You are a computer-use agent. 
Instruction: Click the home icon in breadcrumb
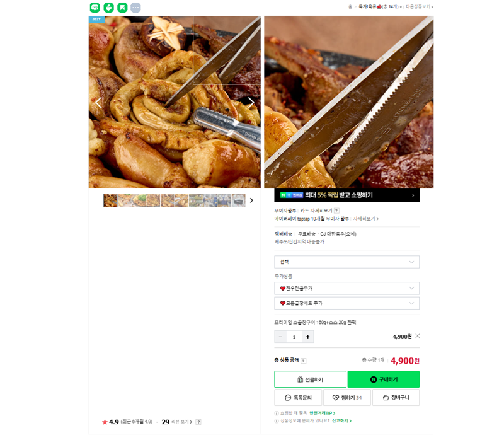pyautogui.click(x=350, y=7)
